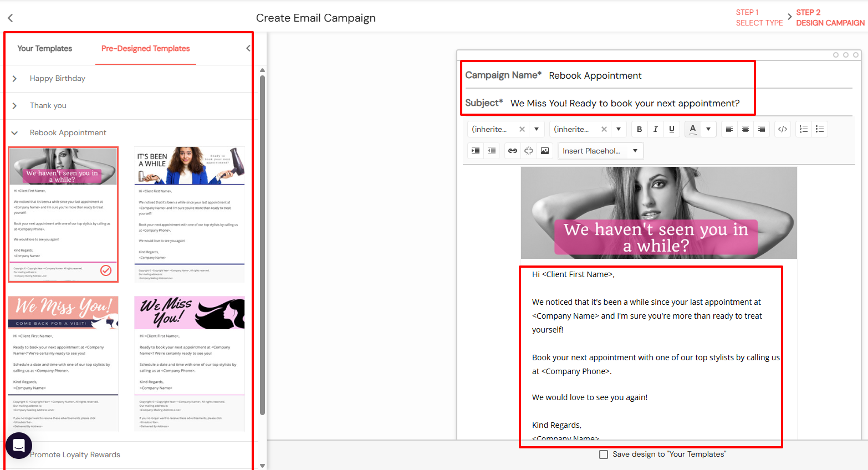Remove a hyperlink with the unlink icon
The image size is (868, 470).
(x=528, y=150)
